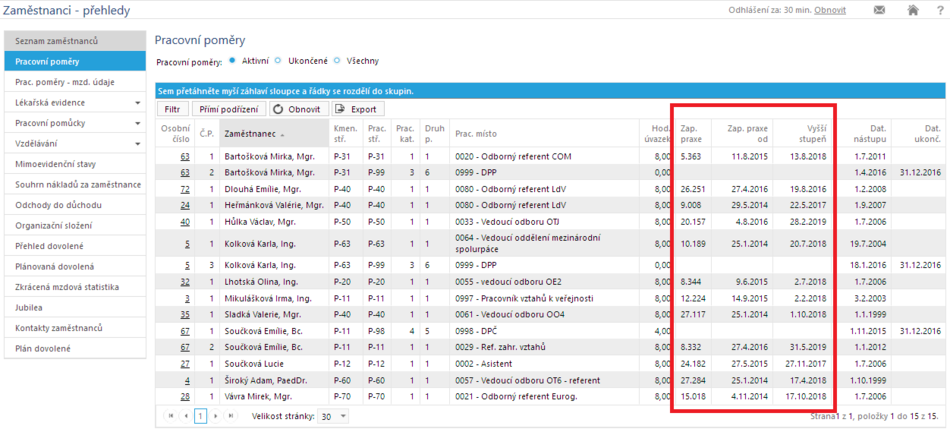Open personal number 40 link
Image resolution: width=950 pixels, height=432 pixels.
(x=185, y=222)
